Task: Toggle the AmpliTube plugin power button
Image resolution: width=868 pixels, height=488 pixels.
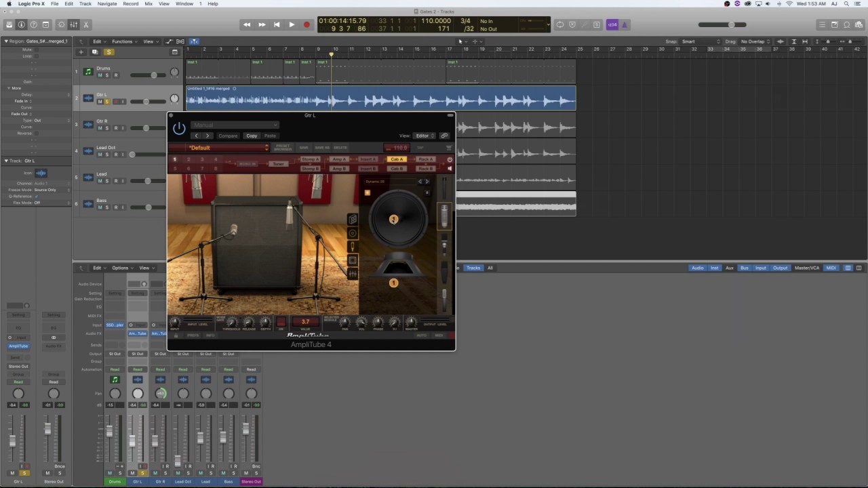Action: pyautogui.click(x=179, y=127)
